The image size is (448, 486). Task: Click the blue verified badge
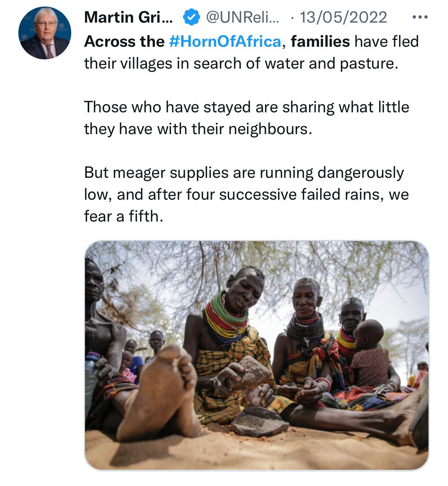click(192, 17)
